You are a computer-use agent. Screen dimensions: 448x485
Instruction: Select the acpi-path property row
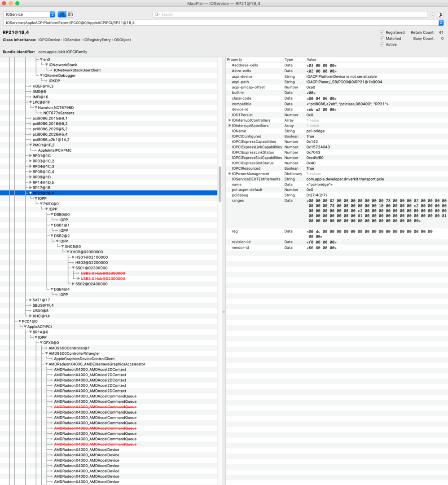(337, 82)
